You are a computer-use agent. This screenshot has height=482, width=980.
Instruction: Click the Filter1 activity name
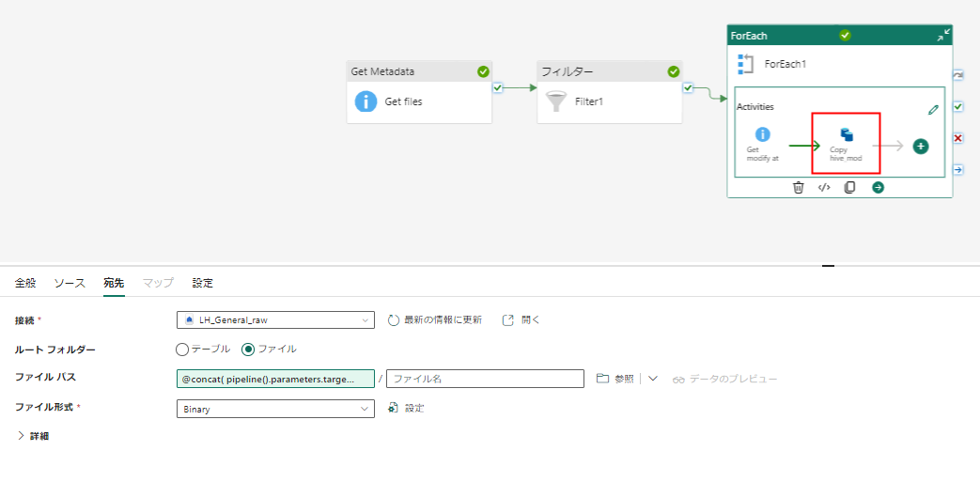coord(589,101)
